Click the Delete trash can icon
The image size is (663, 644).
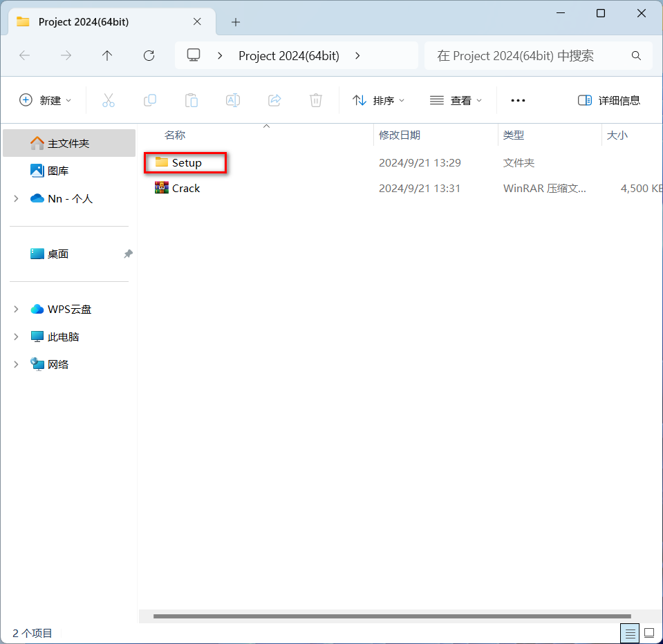(316, 100)
